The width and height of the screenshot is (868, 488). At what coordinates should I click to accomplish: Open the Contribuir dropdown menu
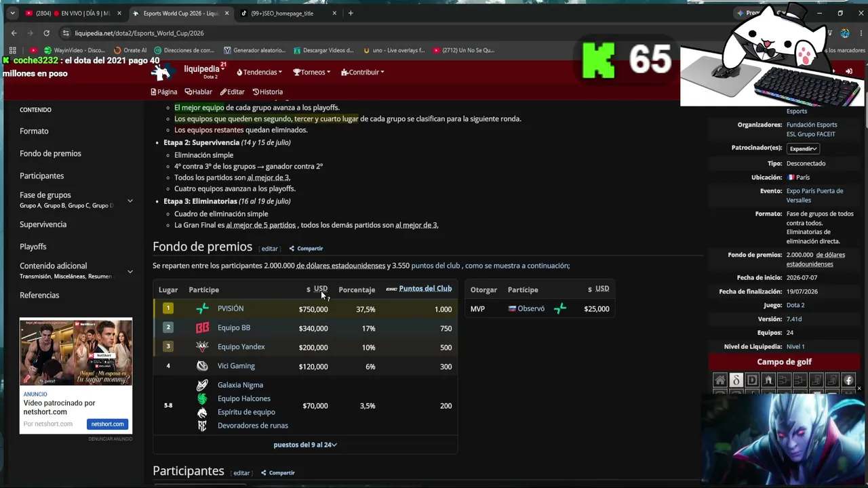click(x=363, y=73)
